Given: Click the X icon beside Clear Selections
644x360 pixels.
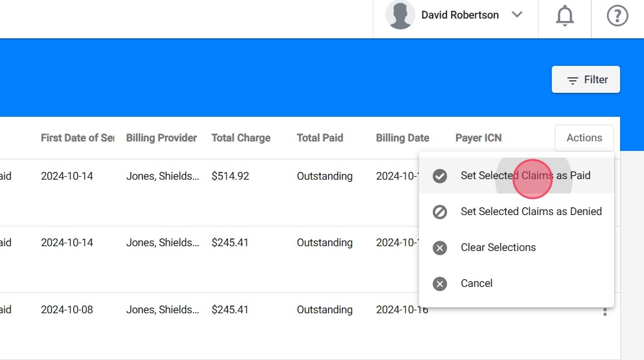Looking at the screenshot, I should (x=440, y=248).
